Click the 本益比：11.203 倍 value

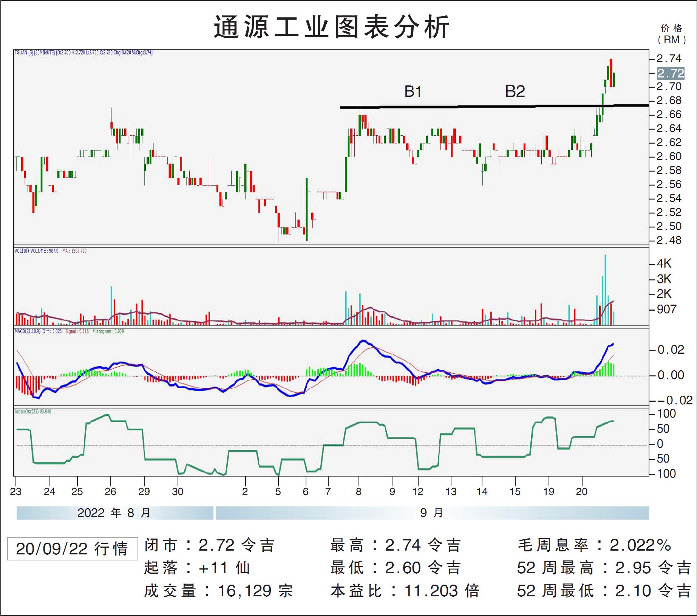coord(405,591)
